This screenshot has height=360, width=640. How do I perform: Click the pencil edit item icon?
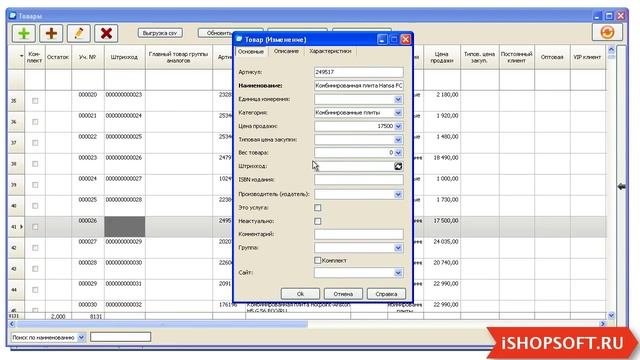[79, 33]
